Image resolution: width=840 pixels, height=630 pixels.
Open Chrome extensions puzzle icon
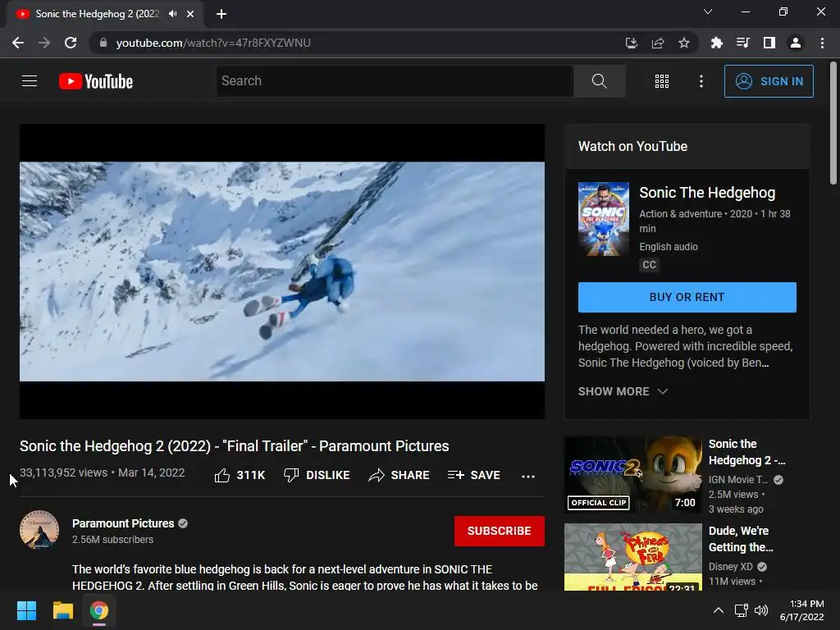(x=716, y=43)
